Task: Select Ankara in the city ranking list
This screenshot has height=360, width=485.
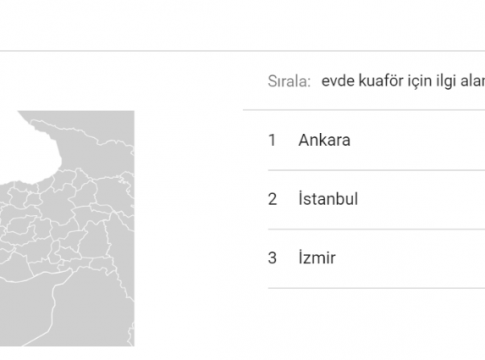Action: (x=376, y=140)
